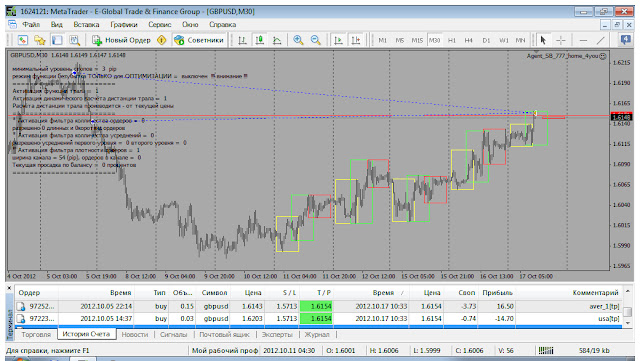Select the horizontal line drawing tool

[x=583, y=40]
